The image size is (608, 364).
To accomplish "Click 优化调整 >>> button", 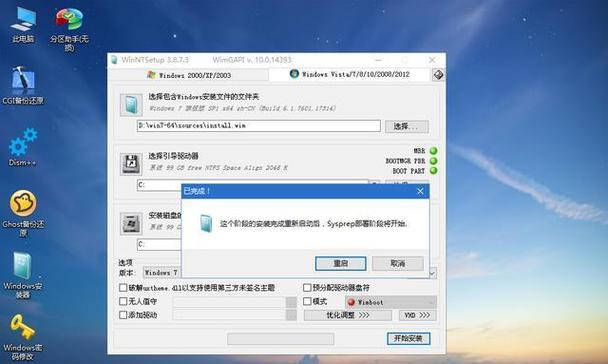I will pos(347,316).
